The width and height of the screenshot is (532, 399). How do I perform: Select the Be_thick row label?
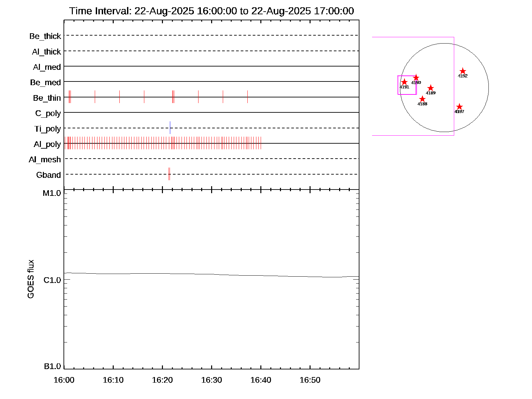pos(45,36)
